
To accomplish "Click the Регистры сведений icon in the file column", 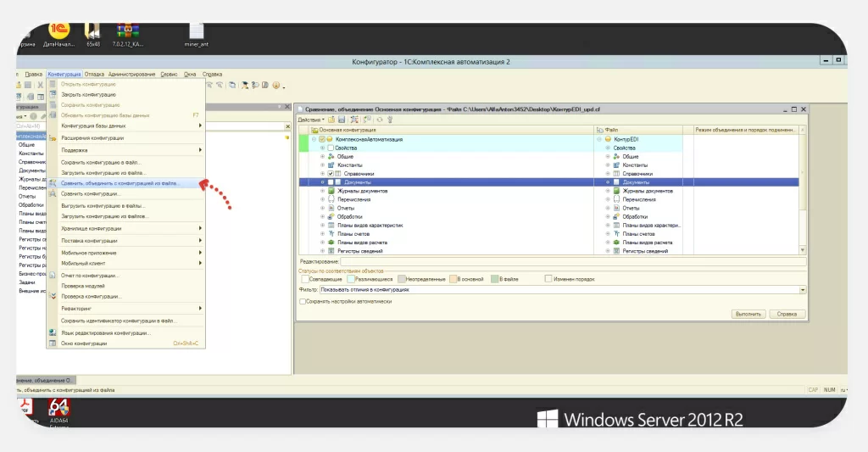I will (617, 251).
